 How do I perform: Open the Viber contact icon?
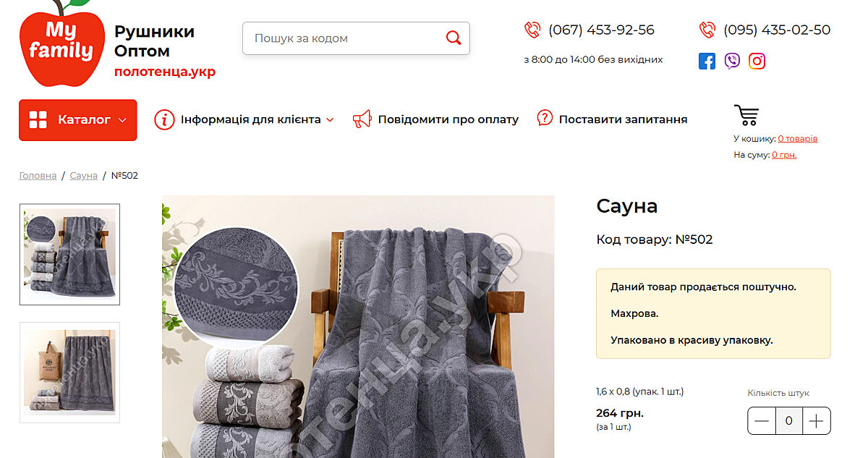(732, 61)
